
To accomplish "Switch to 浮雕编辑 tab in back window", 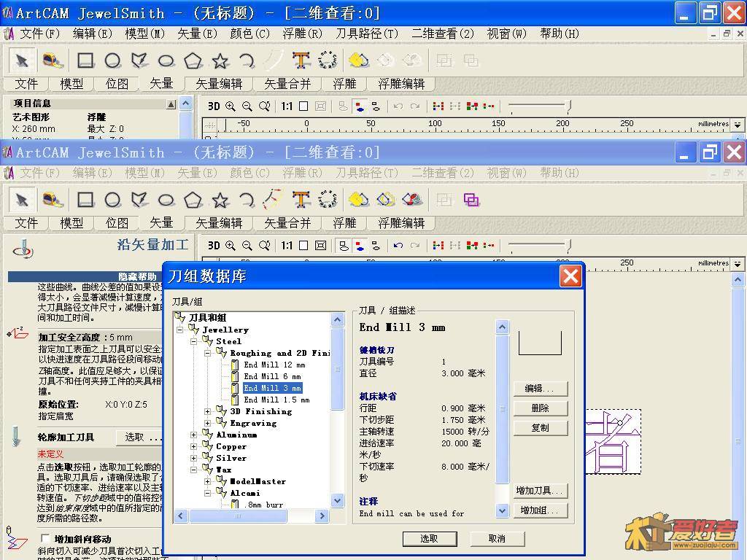I will pos(401,84).
